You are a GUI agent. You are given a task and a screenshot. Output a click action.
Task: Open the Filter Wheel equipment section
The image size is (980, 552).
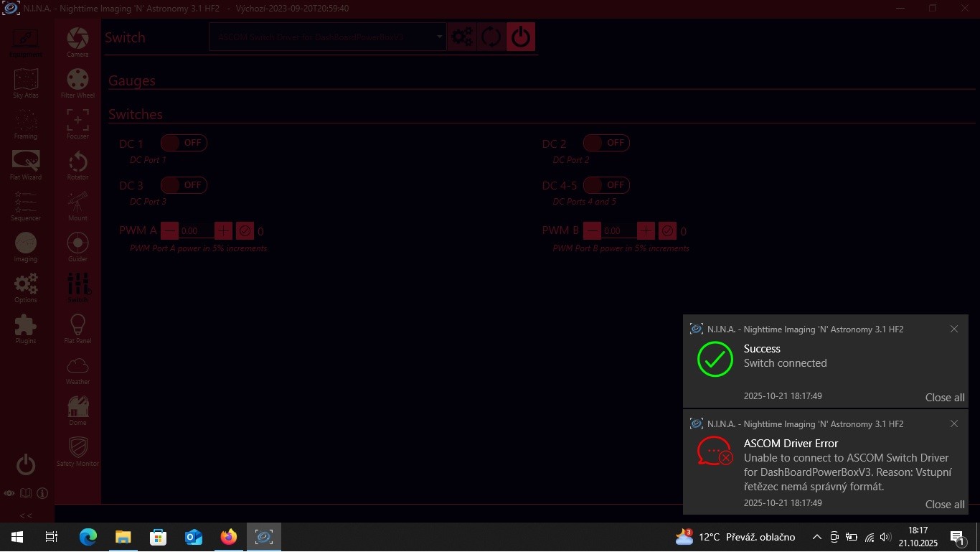(77, 82)
